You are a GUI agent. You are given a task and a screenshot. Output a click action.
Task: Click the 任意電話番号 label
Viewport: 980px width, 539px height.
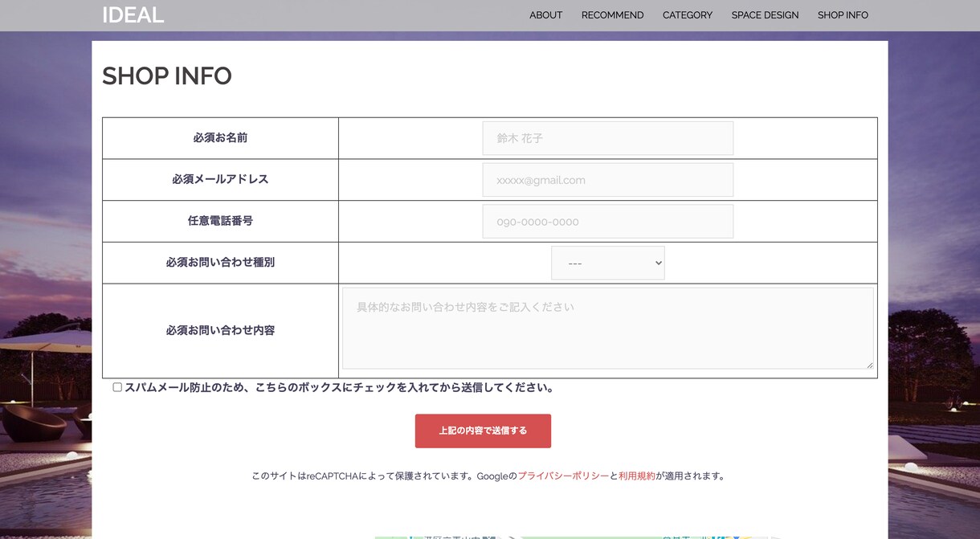220,221
